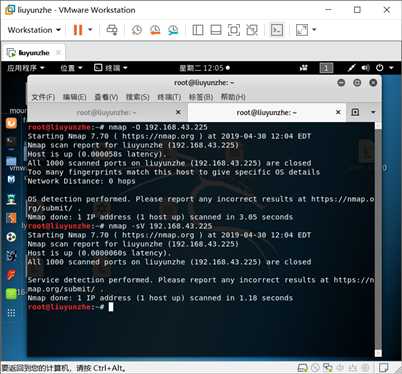Click the 'nmap -sV 192.168.43.225' command text

[160, 226]
